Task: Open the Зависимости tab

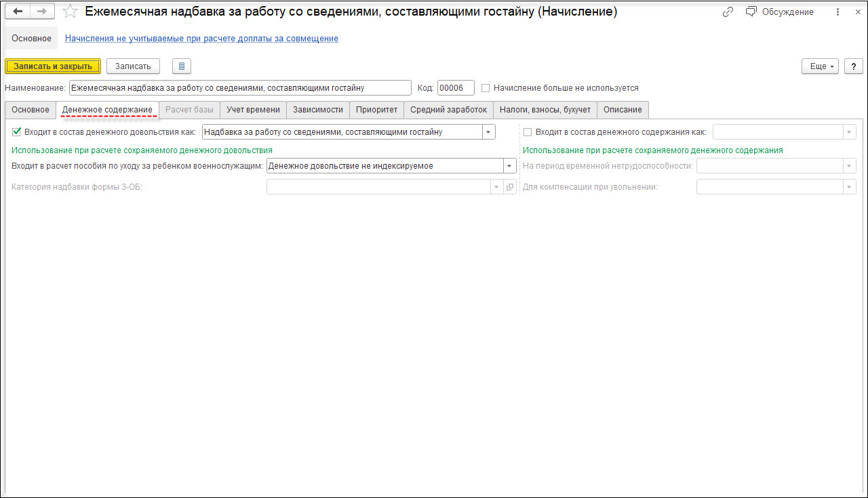Action: click(x=318, y=109)
